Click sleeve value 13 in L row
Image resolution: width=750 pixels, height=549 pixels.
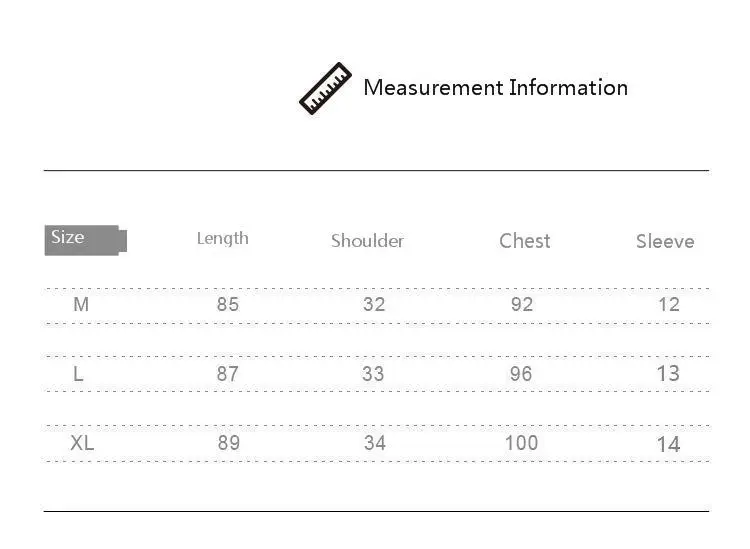(x=668, y=373)
